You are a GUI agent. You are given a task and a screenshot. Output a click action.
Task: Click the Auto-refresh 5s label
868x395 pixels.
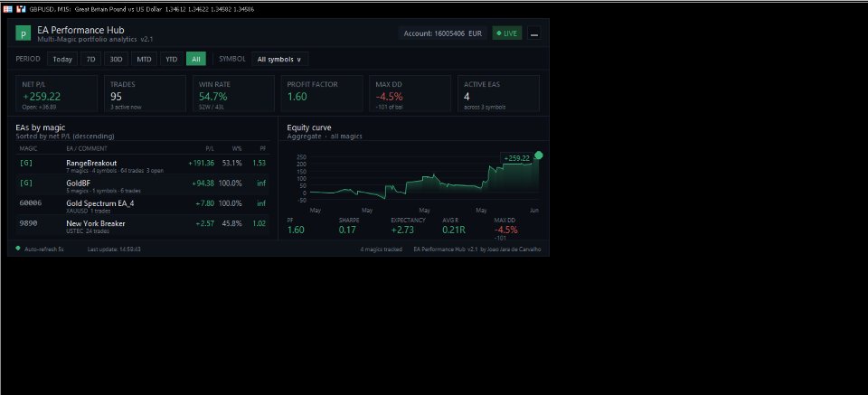point(44,249)
